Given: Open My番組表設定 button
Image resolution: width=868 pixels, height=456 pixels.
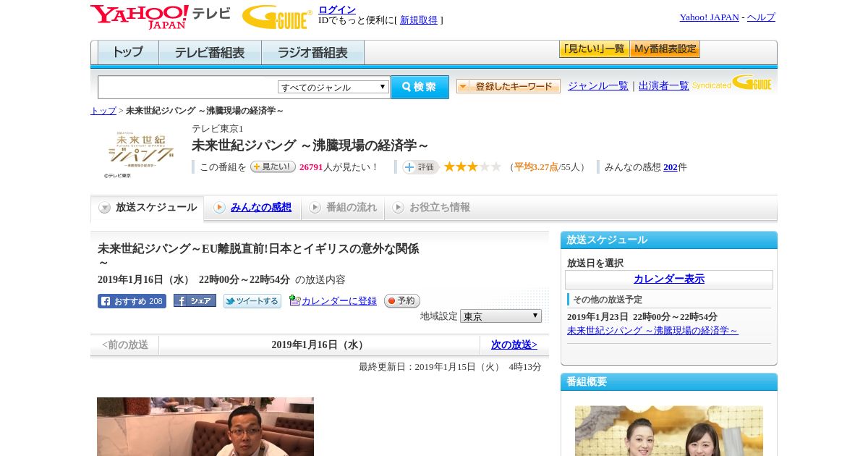Looking at the screenshot, I should (665, 49).
